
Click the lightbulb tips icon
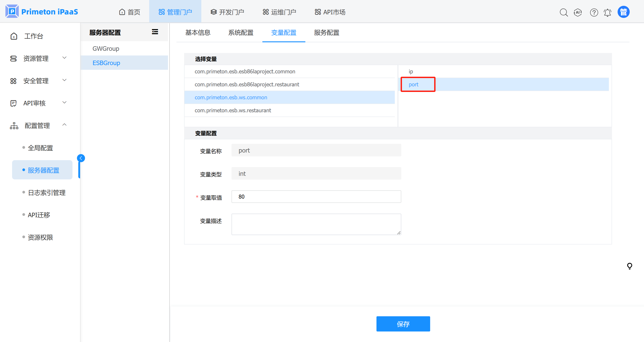point(629,266)
